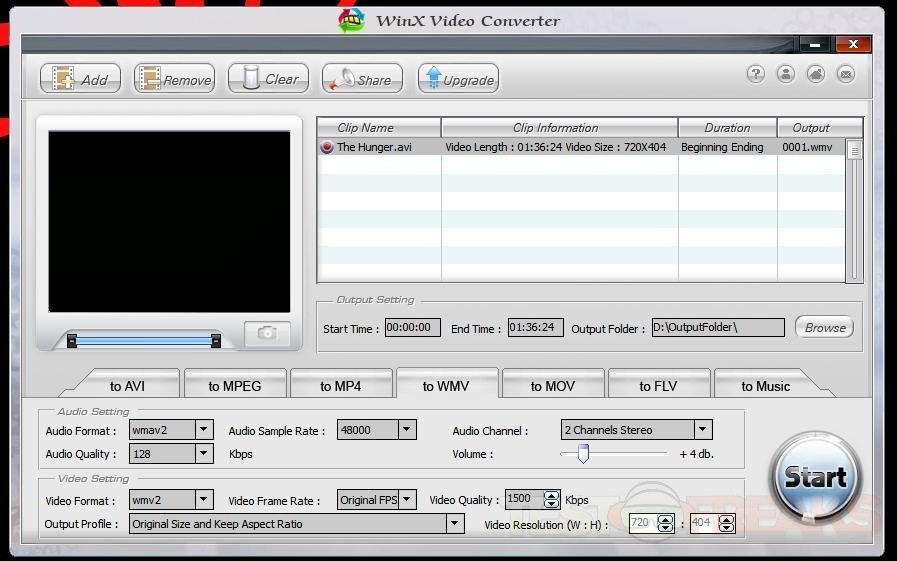
Task: Open the Audio Sample Rate dropdown
Action: 407,429
